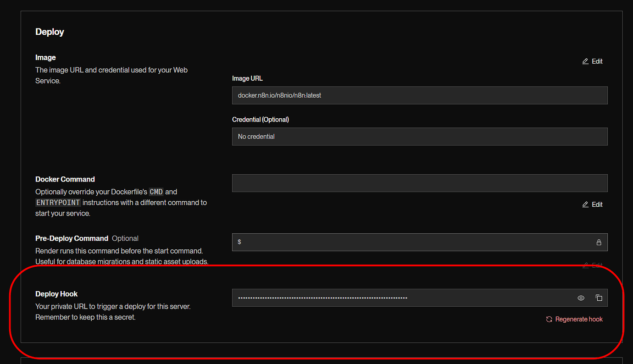The image size is (633, 364).
Task: Open the Credential selector showing No credential
Action: click(420, 136)
